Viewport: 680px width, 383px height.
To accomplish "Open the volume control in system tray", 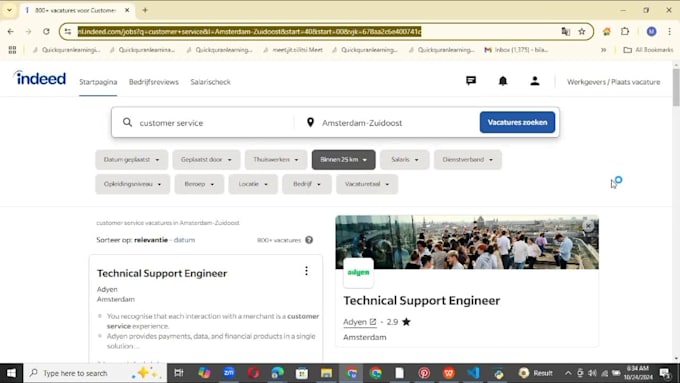I will (592, 373).
